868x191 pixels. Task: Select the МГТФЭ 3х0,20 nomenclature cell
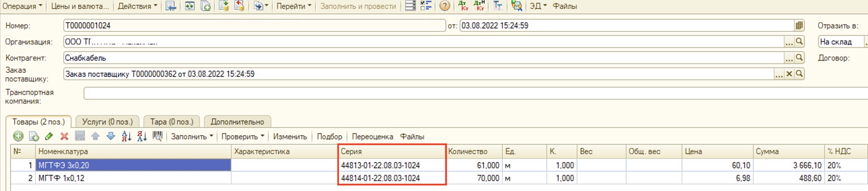tap(133, 165)
